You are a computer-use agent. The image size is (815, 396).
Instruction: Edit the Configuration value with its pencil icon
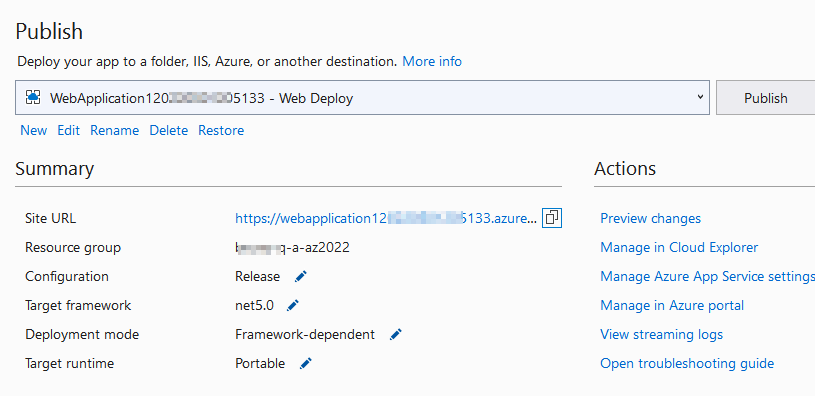click(300, 276)
